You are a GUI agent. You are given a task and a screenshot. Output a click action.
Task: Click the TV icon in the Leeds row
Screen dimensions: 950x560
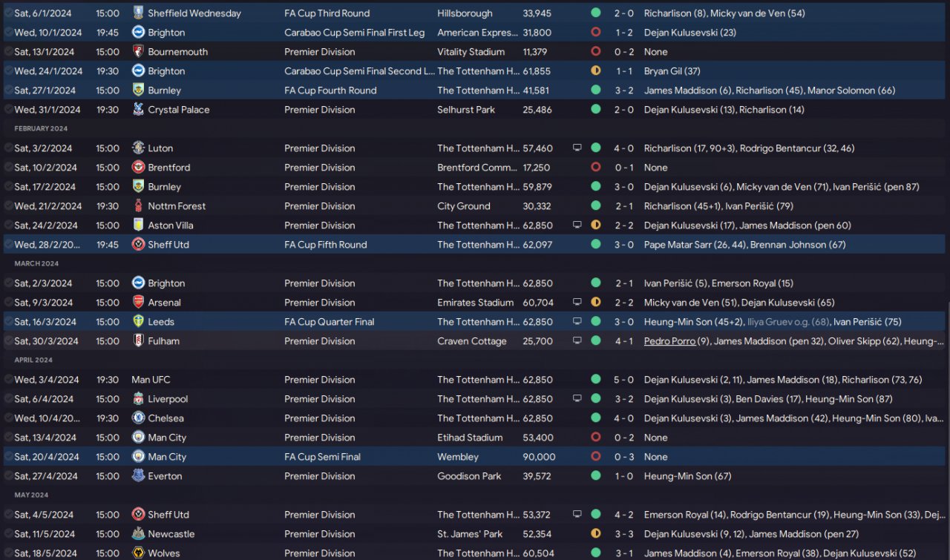coord(577,322)
